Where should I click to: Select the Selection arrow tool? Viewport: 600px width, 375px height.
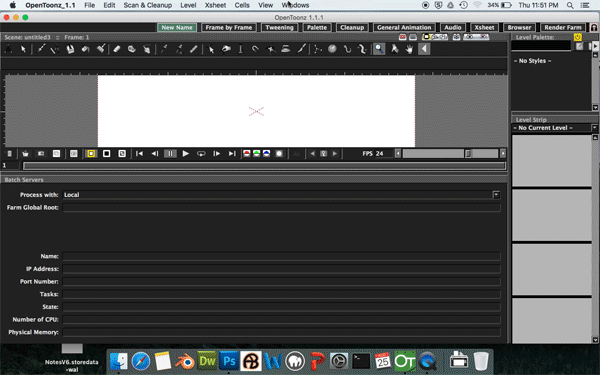tap(23, 49)
